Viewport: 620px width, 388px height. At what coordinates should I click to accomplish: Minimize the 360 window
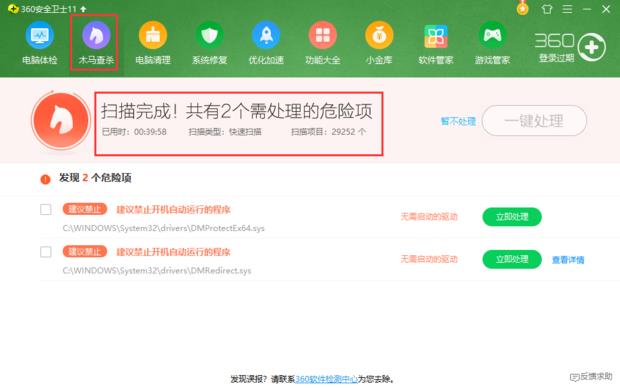(587, 9)
